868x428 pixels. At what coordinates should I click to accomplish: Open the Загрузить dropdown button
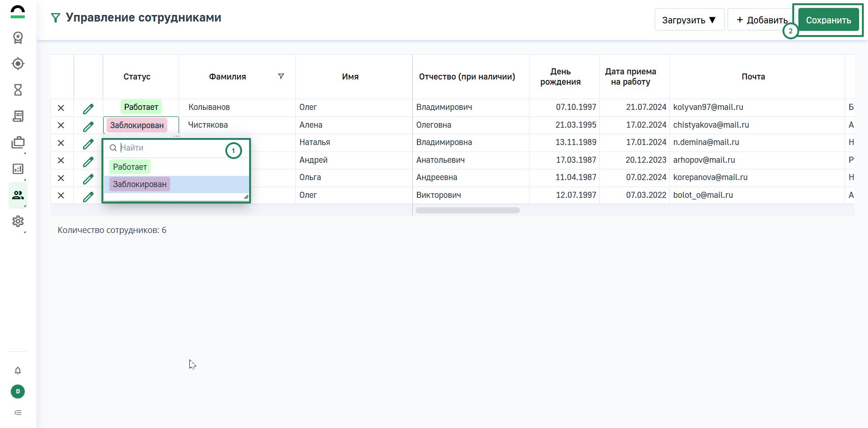[x=689, y=20]
